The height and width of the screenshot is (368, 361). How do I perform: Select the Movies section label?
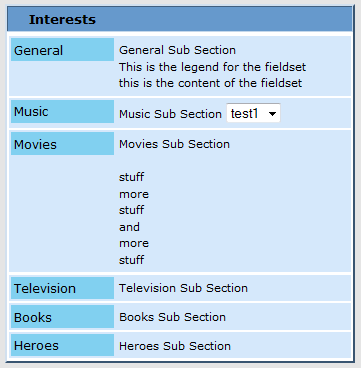coord(62,143)
